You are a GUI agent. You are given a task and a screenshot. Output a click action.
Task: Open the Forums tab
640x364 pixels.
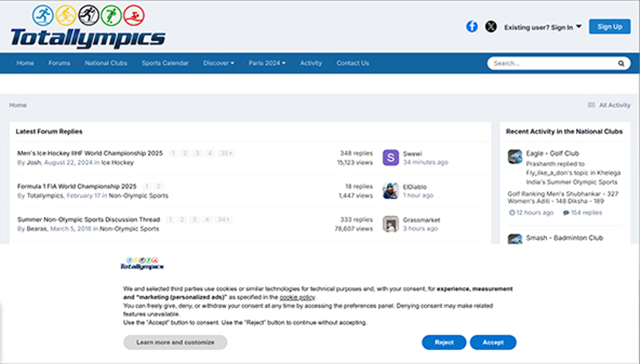[59, 63]
